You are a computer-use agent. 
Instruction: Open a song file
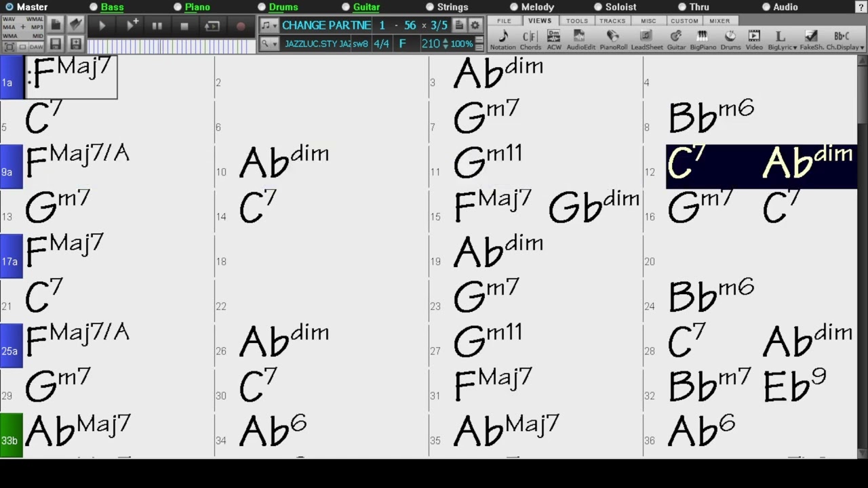pos(75,25)
